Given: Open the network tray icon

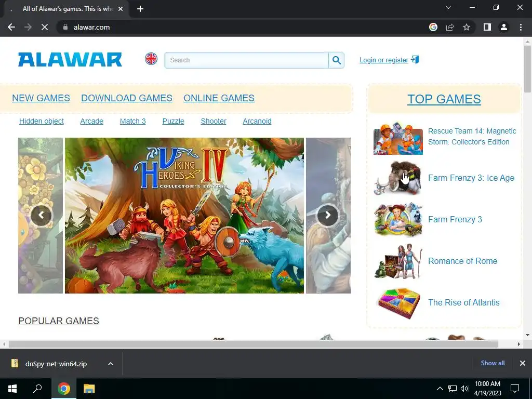Looking at the screenshot, I should (x=453, y=389).
